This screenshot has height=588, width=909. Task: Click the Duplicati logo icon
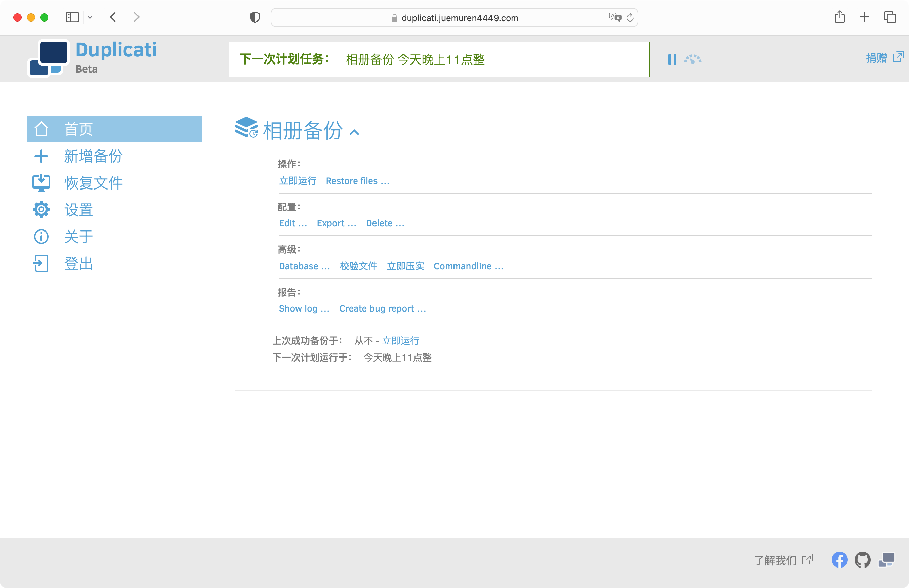48,58
